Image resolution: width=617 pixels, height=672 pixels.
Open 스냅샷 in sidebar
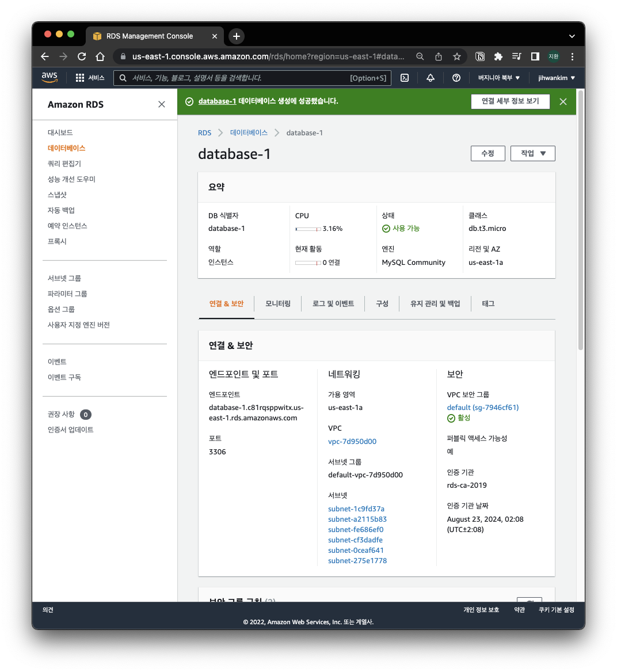(57, 195)
